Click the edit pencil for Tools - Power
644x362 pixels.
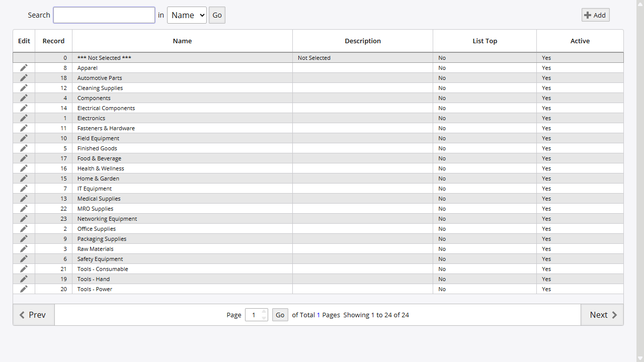tap(24, 289)
